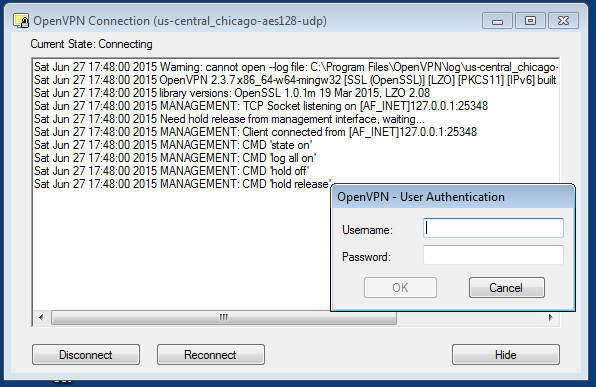Image resolution: width=596 pixels, height=387 pixels.
Task: Hide the OpenVPN connection window
Action: [506, 355]
